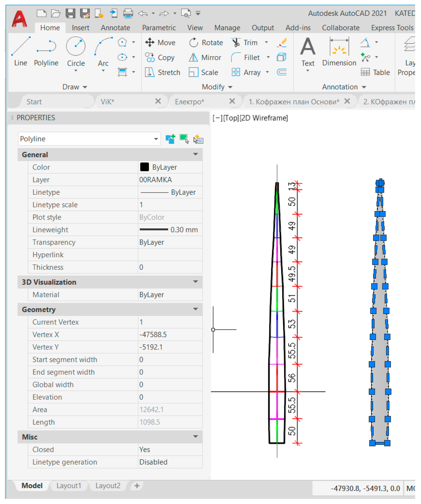
Task: Click the black ByLayer color swatch
Action: (144, 167)
